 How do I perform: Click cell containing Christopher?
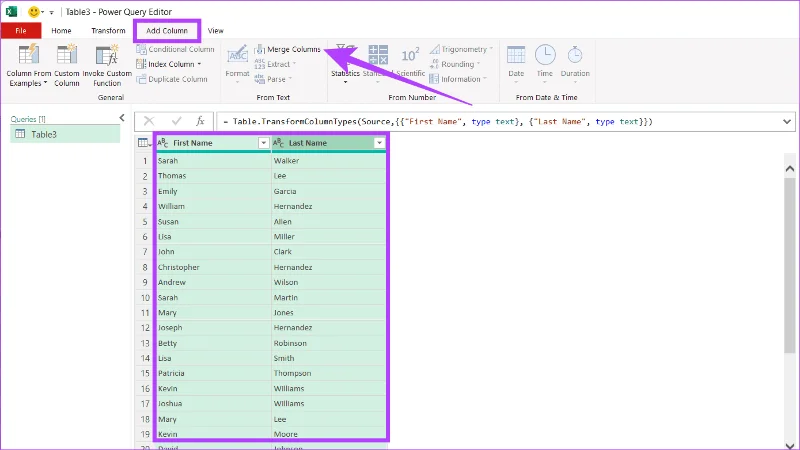(x=213, y=267)
